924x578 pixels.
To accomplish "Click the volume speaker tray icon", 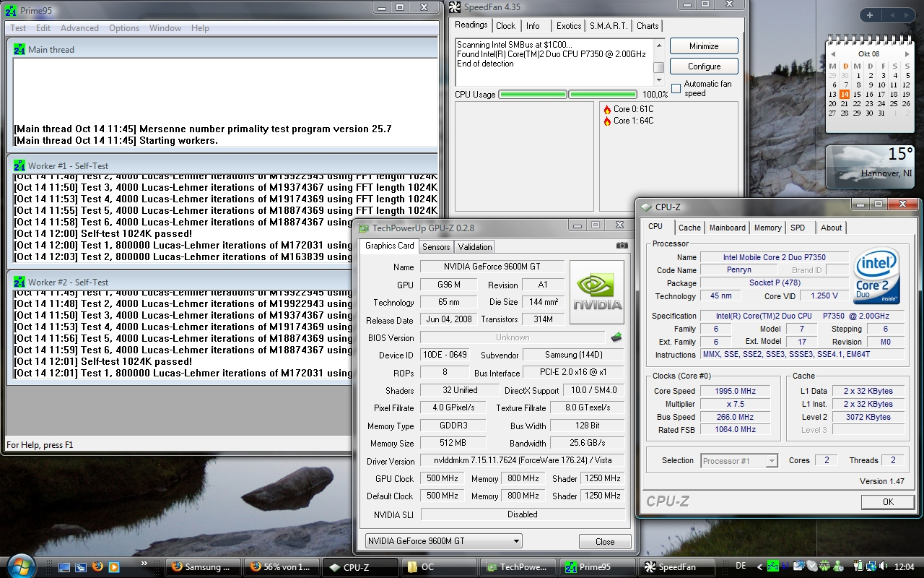I will 884,566.
